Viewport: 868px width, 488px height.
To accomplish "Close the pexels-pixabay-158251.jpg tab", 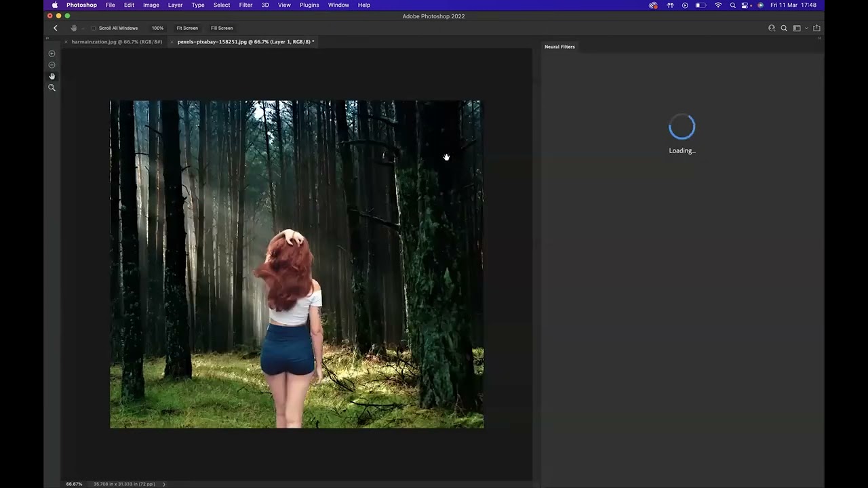I will 172,42.
